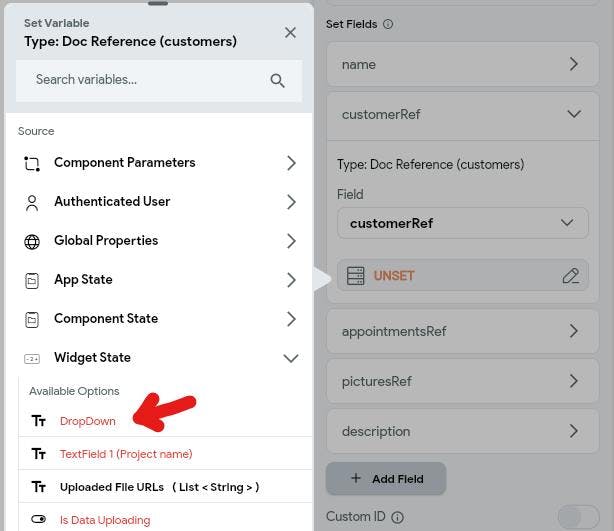Click the Custom ID info icon
This screenshot has height=531, width=614.
click(x=397, y=517)
